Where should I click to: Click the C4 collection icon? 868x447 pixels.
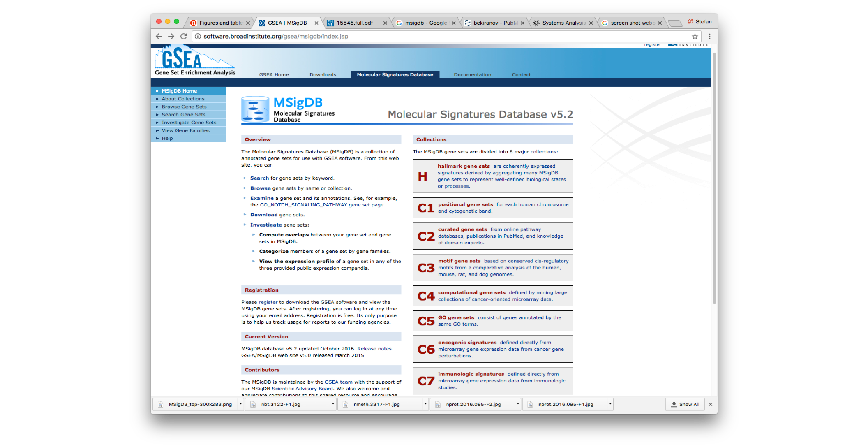(426, 296)
